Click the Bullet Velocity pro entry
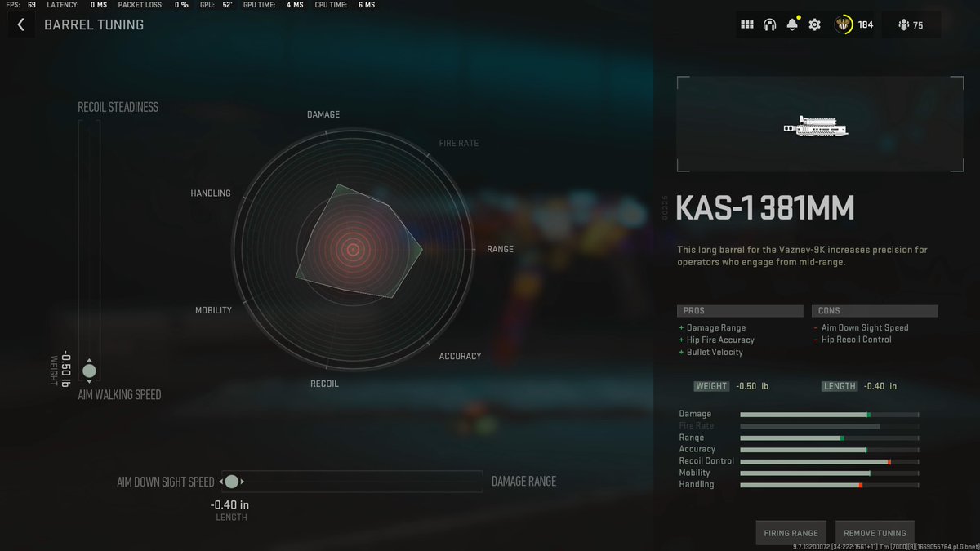 tap(715, 352)
